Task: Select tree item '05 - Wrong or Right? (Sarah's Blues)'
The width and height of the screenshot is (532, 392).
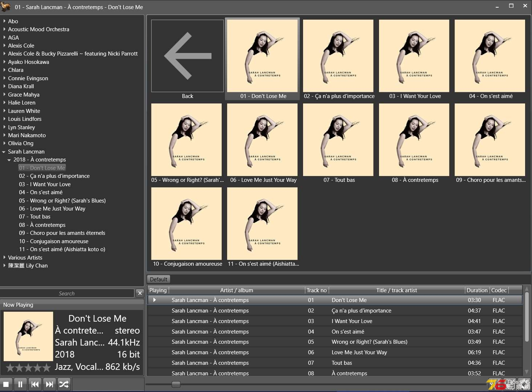Action: (x=62, y=200)
